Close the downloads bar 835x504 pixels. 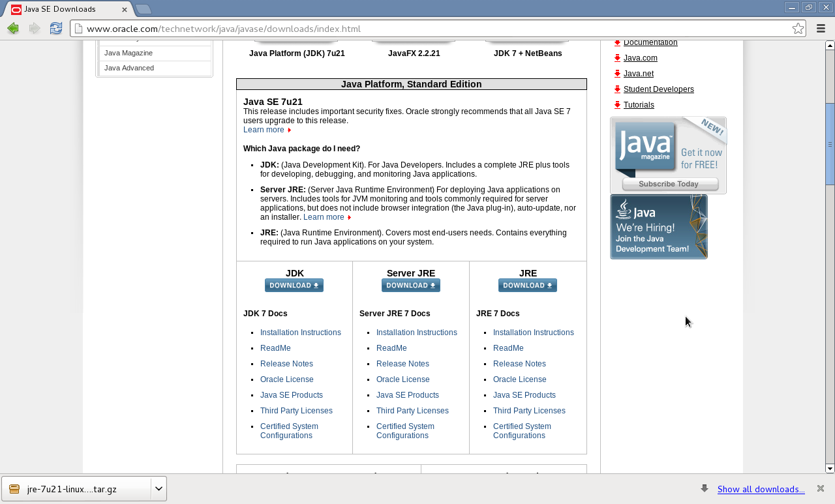pos(821,488)
